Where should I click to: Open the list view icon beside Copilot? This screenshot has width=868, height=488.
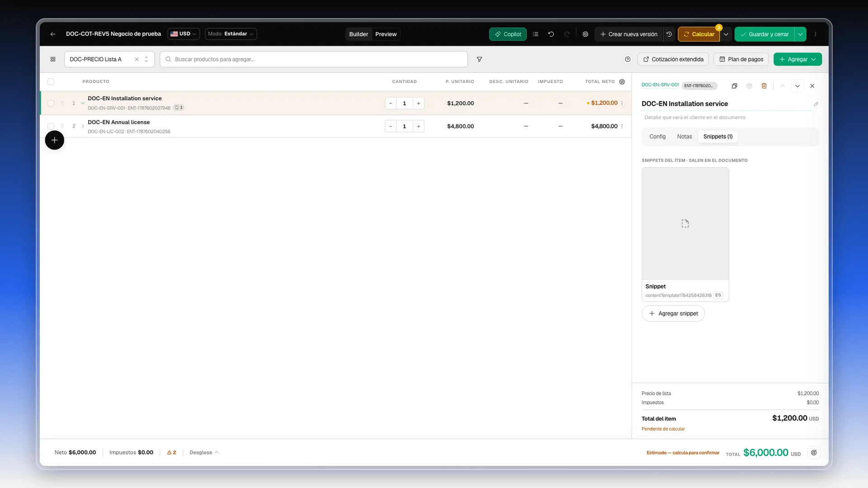click(536, 34)
